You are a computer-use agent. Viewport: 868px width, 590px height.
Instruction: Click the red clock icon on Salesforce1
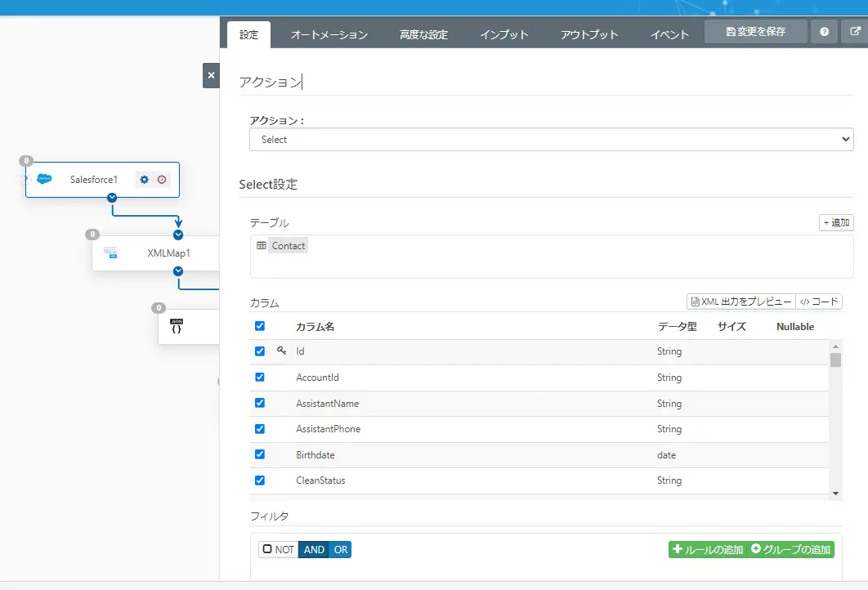tap(162, 179)
